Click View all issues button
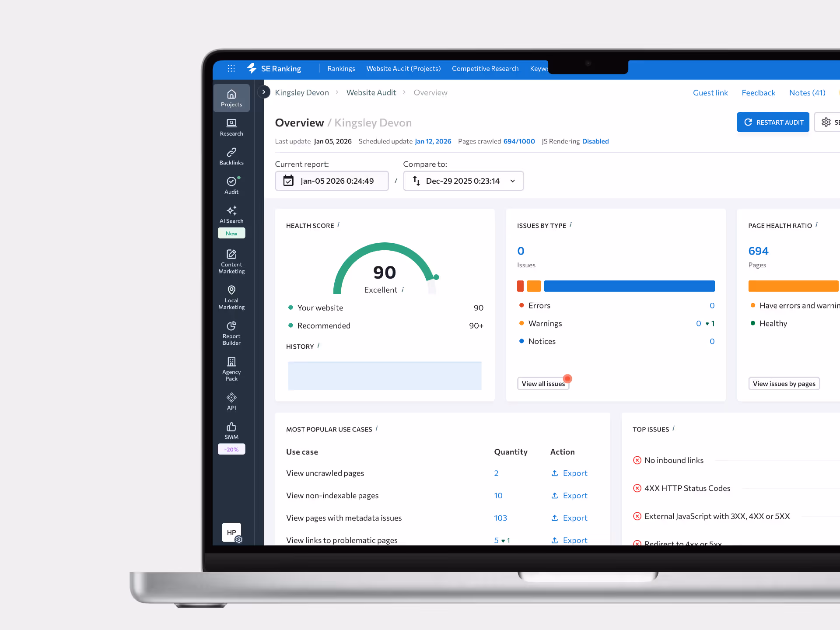The height and width of the screenshot is (630, 840). pyautogui.click(x=543, y=384)
